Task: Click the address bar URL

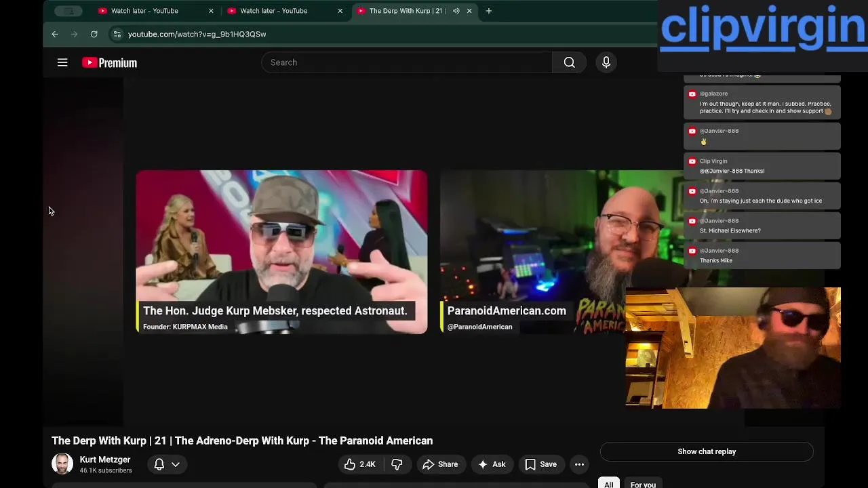Action: [x=197, y=34]
